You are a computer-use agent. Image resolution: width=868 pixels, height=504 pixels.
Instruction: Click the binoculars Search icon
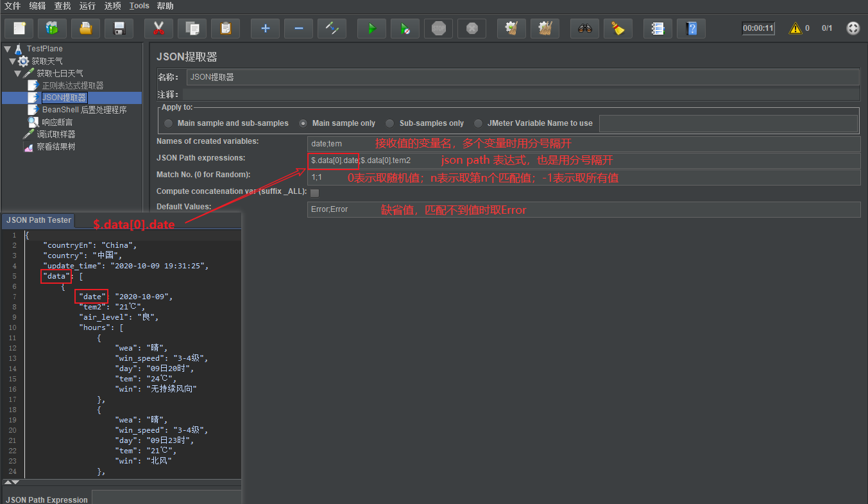click(x=584, y=28)
